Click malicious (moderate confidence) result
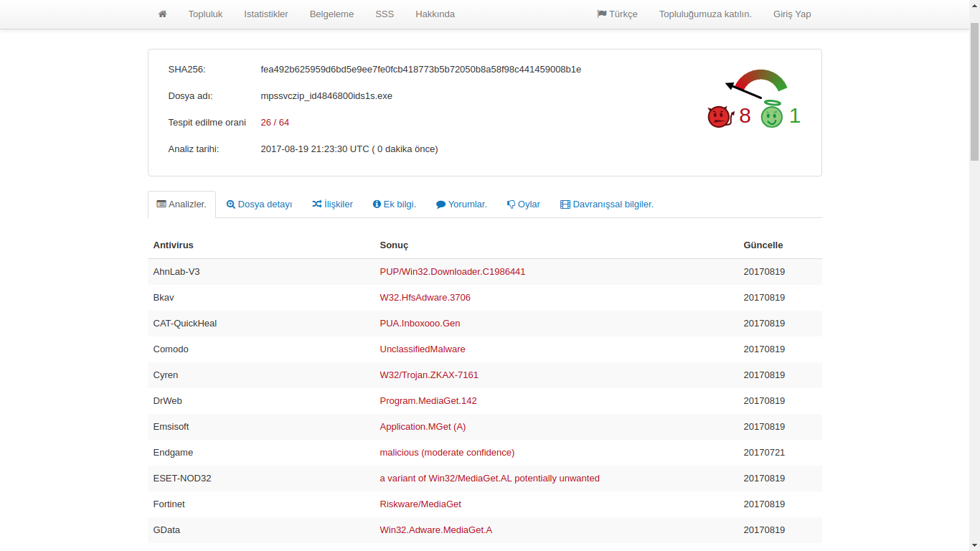The height and width of the screenshot is (551, 980). [x=447, y=453]
